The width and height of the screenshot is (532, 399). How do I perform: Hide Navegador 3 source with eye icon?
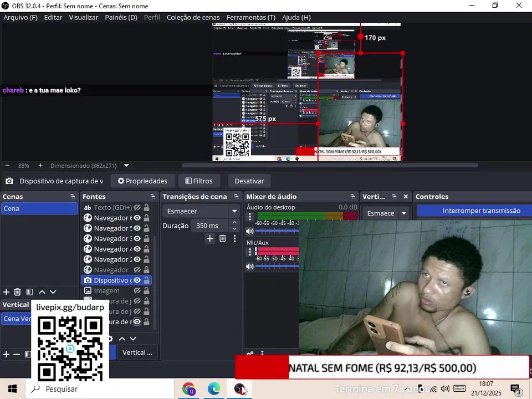[137, 239]
